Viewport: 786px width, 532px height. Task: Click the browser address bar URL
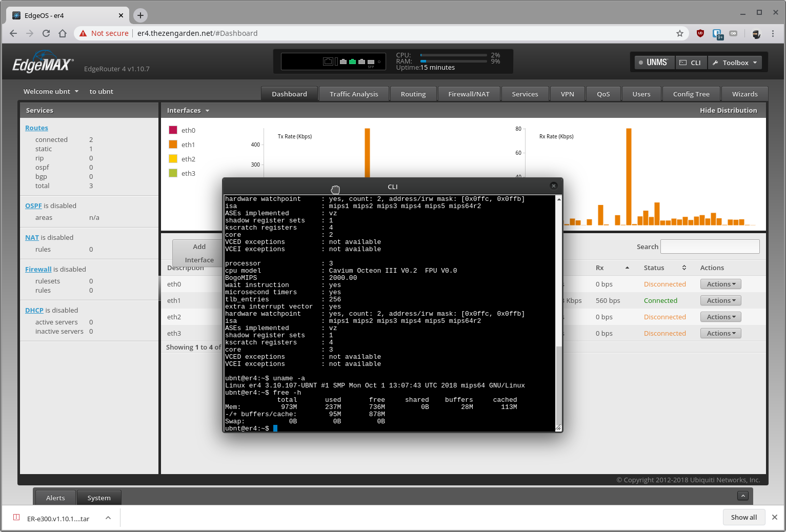point(197,33)
